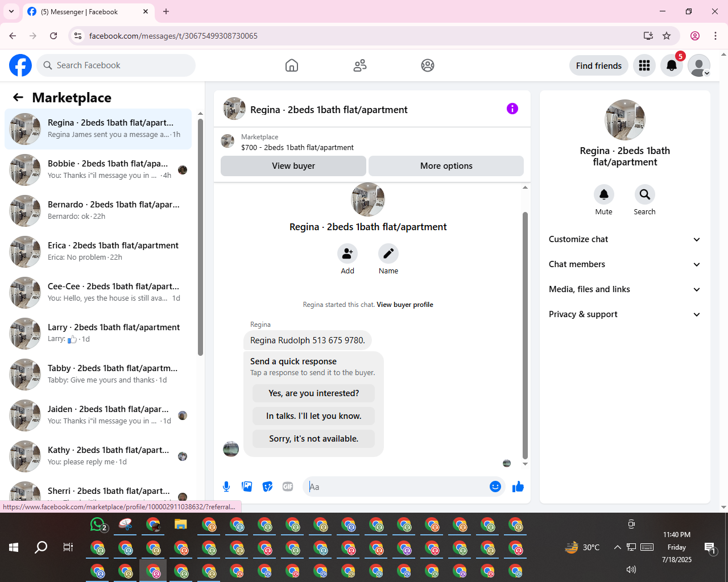Open the Bobbie 2beds conversation
The width and height of the screenshot is (728, 582).
(x=98, y=170)
